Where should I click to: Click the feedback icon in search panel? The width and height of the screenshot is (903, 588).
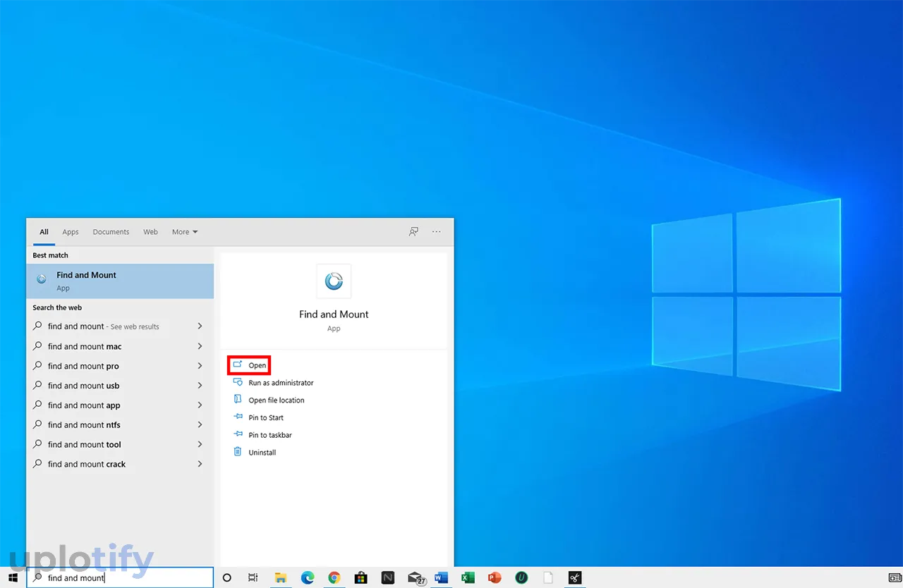pyautogui.click(x=414, y=231)
